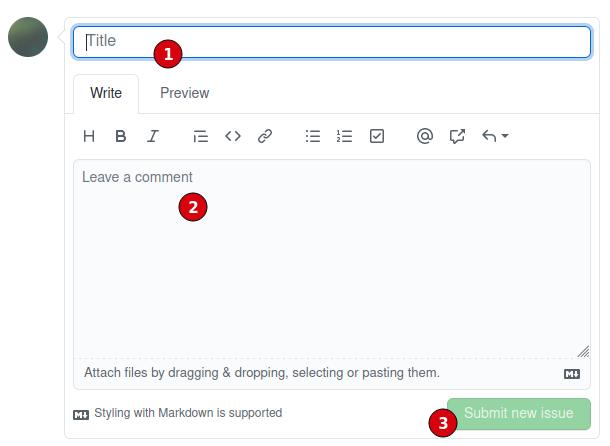
Task: Open the saved replies dropdown
Action: (495, 136)
